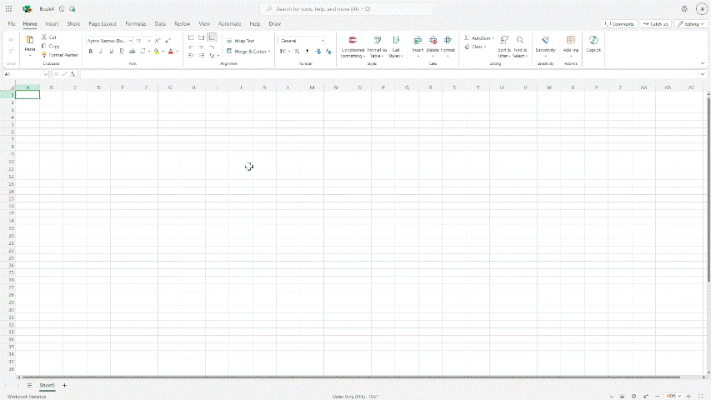Image resolution: width=711 pixels, height=400 pixels.
Task: Open the all sheets list icon
Action: coord(29,385)
